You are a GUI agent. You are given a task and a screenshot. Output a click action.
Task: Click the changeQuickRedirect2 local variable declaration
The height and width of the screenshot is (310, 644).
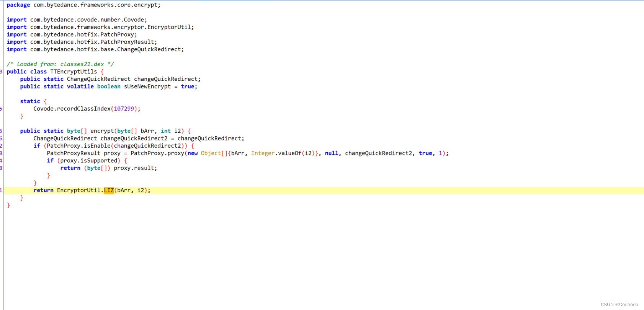tap(139, 139)
